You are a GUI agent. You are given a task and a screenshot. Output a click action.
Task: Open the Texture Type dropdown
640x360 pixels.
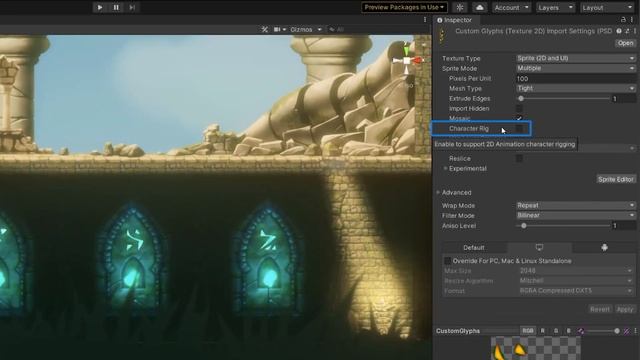point(576,58)
